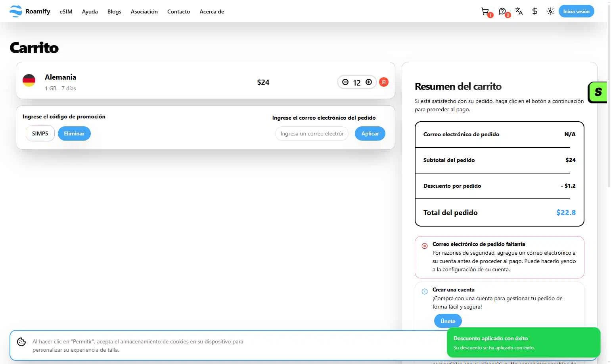Viewport: 611px width, 364px height.
Task: Delete Alemania item with red trash icon
Action: (x=384, y=82)
